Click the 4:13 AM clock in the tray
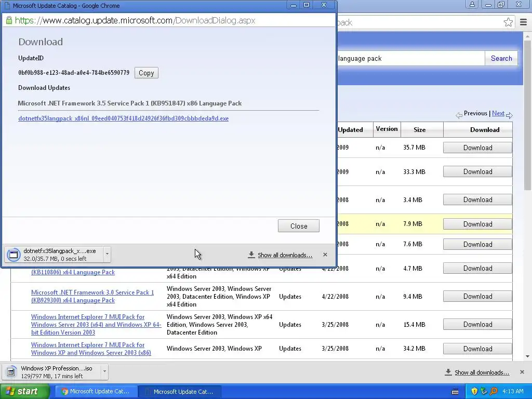 (x=513, y=391)
